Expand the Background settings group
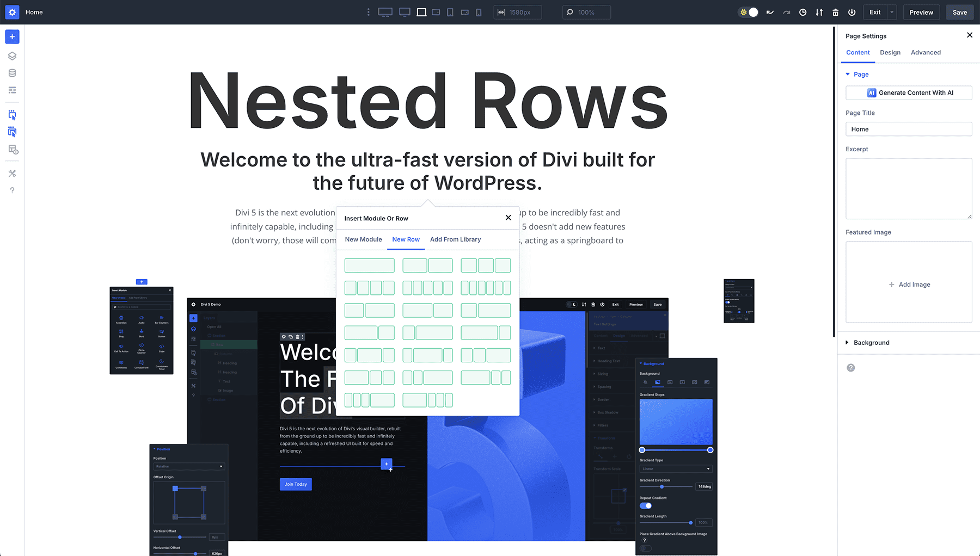Screen dimensions: 980x556 [871, 343]
